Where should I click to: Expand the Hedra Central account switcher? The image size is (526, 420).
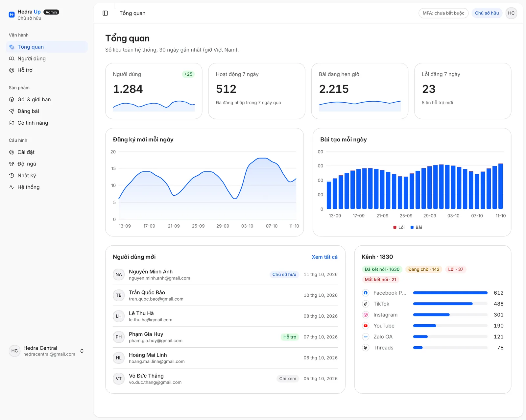pyautogui.click(x=47, y=351)
